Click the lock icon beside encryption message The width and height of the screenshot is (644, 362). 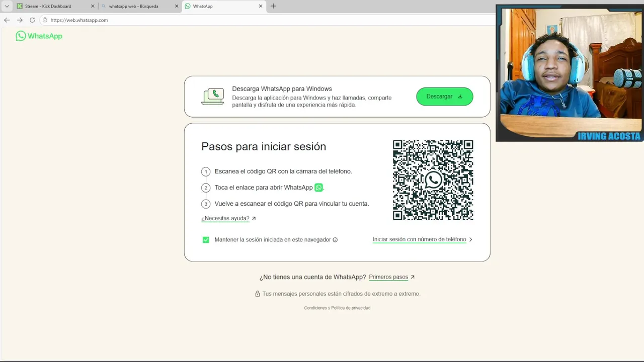pyautogui.click(x=258, y=294)
